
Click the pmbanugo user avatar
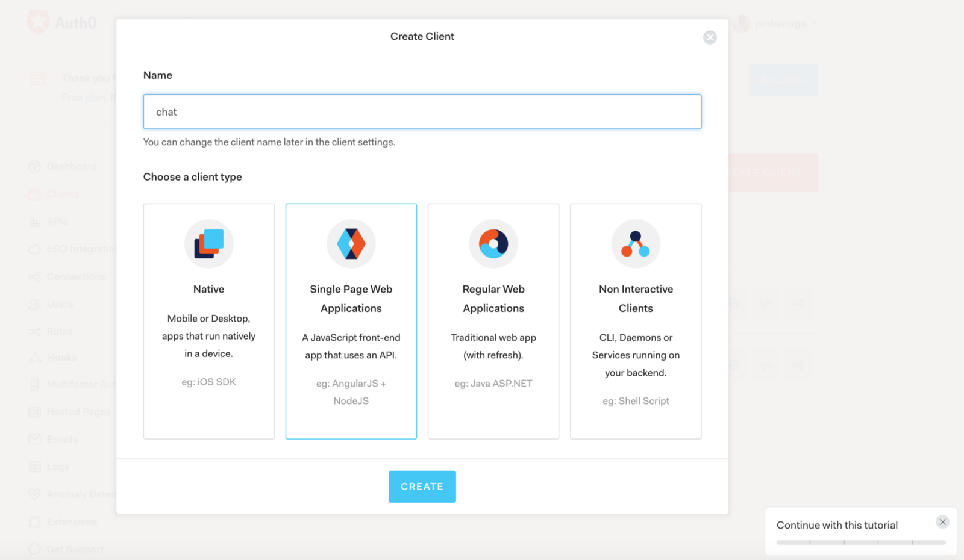[742, 23]
